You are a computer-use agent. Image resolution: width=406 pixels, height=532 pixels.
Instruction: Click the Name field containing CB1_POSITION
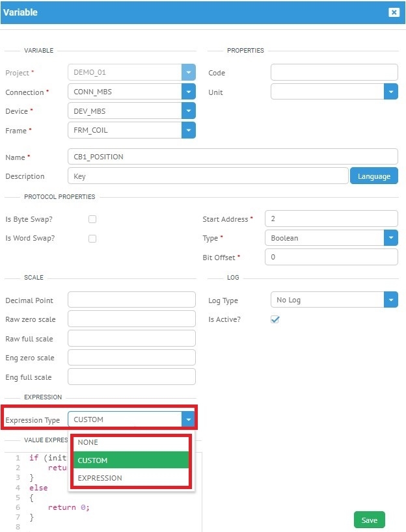tap(232, 157)
